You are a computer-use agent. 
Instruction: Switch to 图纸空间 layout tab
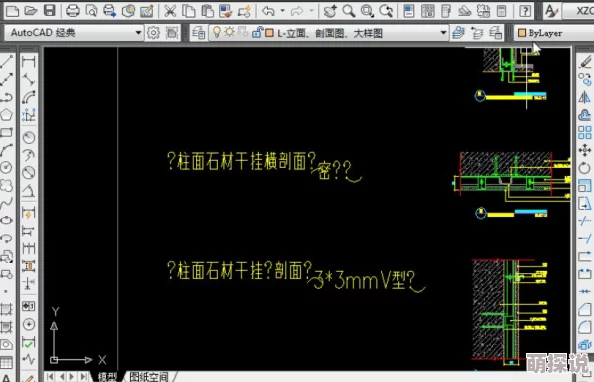tap(148, 377)
